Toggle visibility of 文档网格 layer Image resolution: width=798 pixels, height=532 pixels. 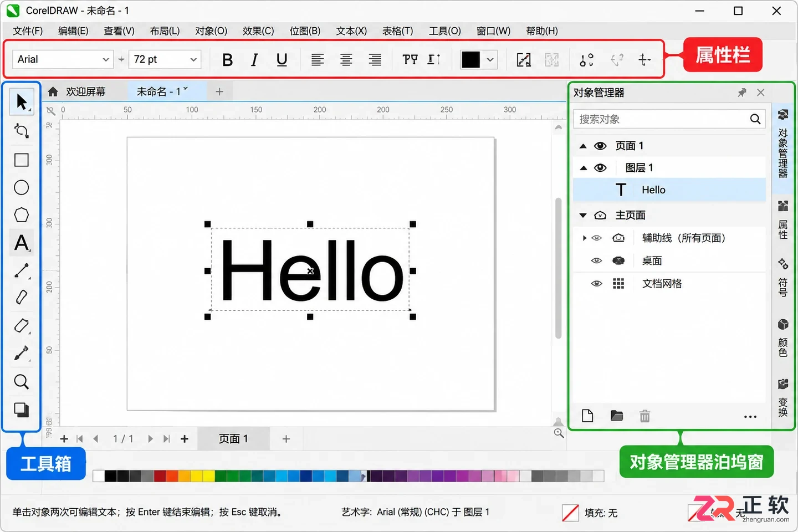click(596, 283)
